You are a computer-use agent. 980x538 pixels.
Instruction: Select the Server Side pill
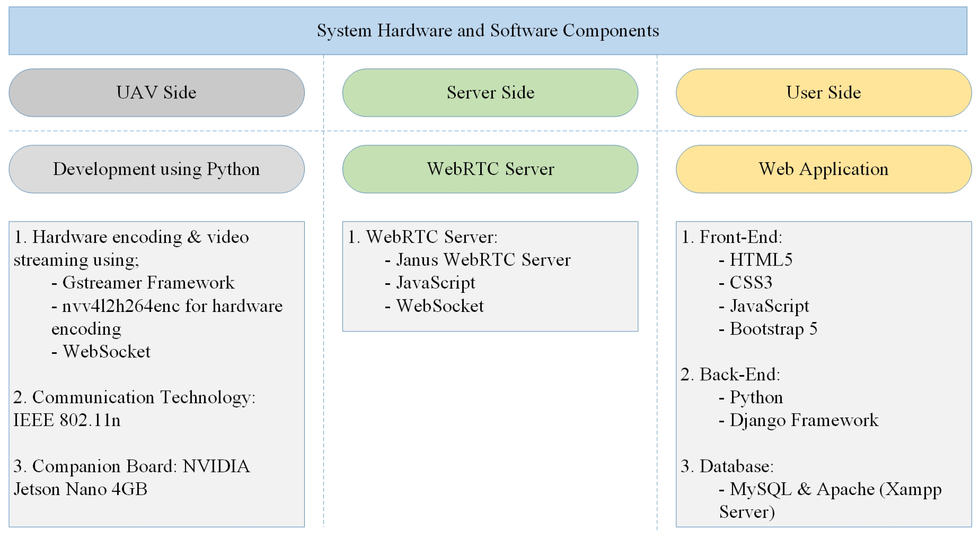point(490,92)
